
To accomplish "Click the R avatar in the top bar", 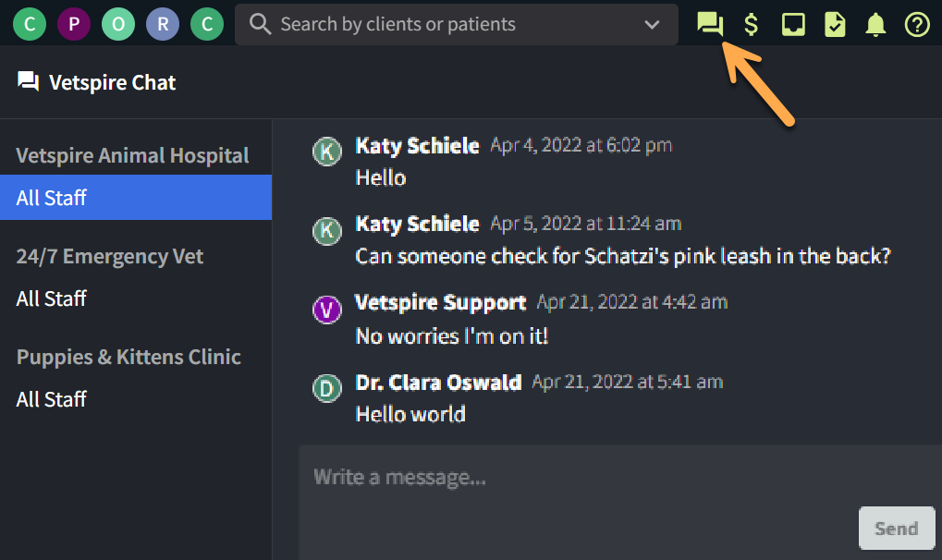I will pos(163,24).
